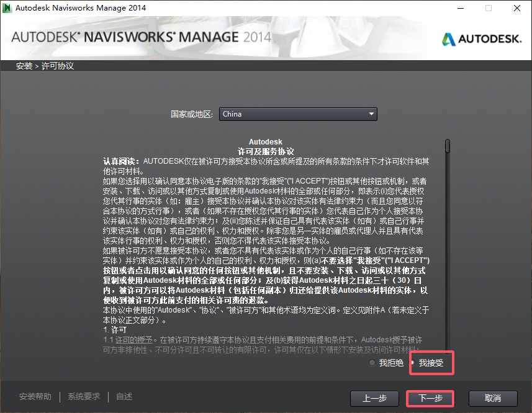The height and width of the screenshot is (413, 532).
Task: Open the 安装帮助 installation help link
Action: point(35,396)
